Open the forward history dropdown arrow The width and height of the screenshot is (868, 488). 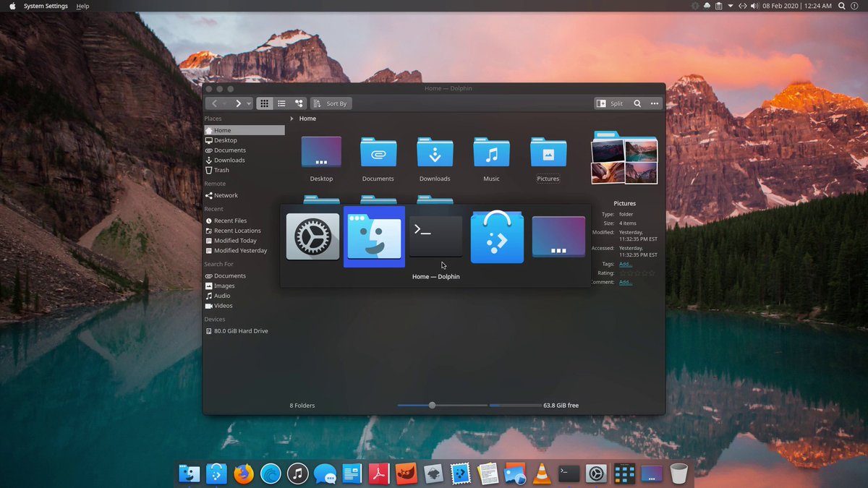(x=249, y=103)
